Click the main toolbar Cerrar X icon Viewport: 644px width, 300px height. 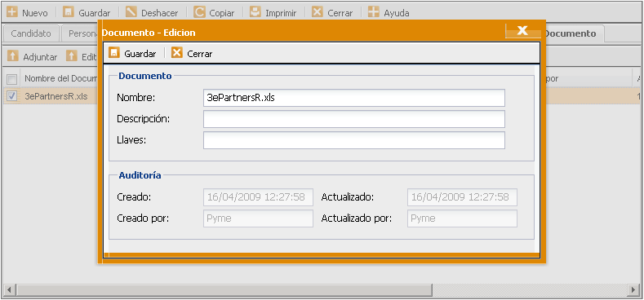(317, 12)
